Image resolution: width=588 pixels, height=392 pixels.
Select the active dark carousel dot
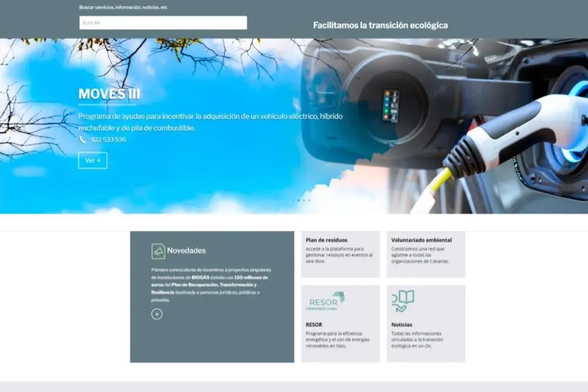tap(299, 200)
